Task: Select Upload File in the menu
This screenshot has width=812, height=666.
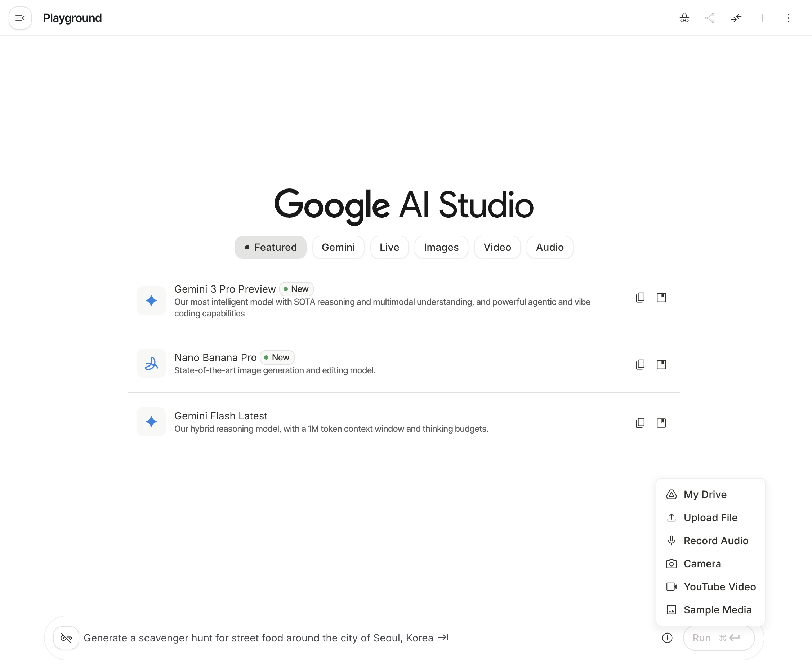Action: pos(710,518)
